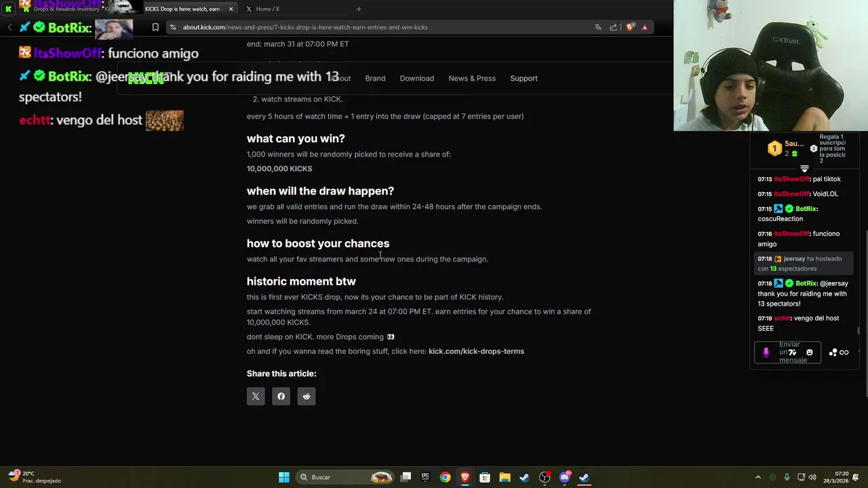Image resolution: width=868 pixels, height=488 pixels.
Task: Click the address bar URL
Action: click(305, 27)
